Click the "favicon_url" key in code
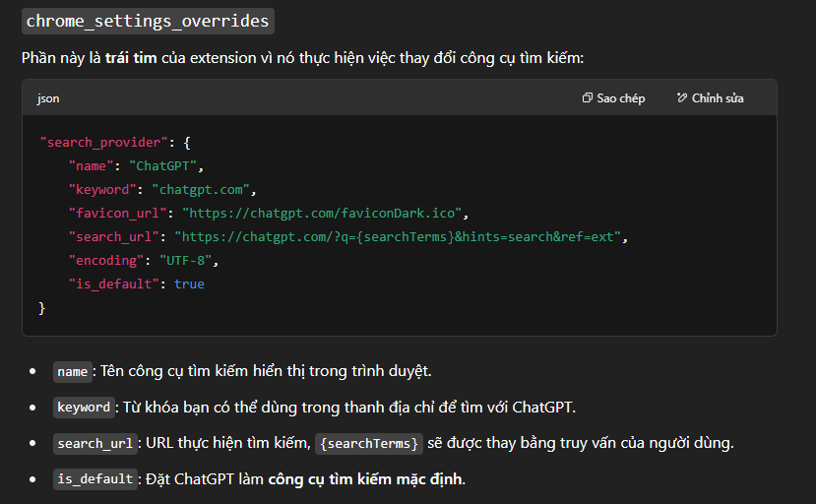This screenshot has width=816, height=504. (x=117, y=213)
